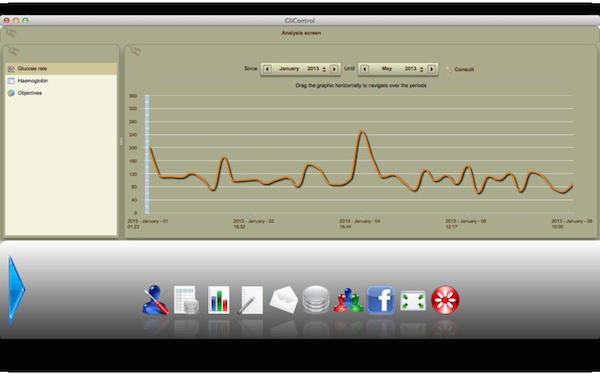
Task: Click the May month field in Until
Action: pyautogui.click(x=387, y=69)
